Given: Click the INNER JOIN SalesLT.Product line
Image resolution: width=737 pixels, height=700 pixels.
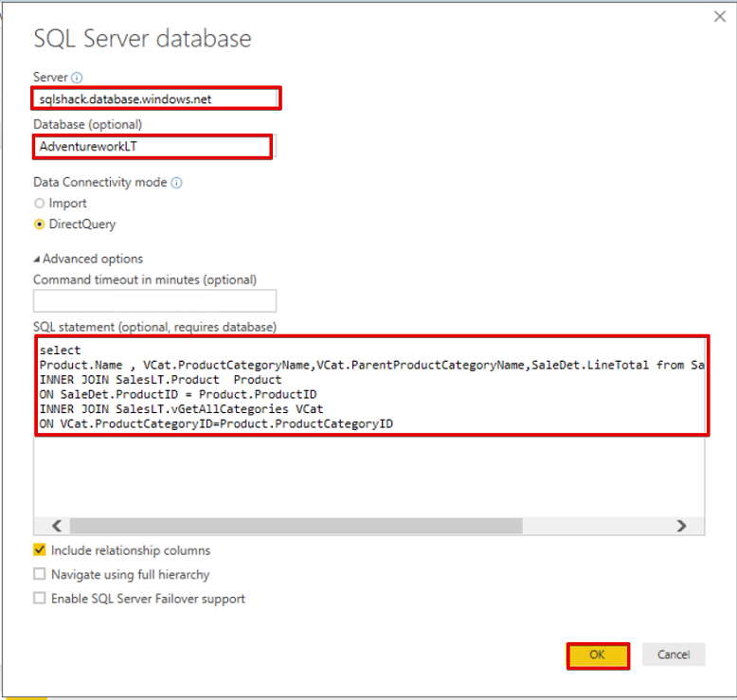Looking at the screenshot, I should (x=160, y=379).
